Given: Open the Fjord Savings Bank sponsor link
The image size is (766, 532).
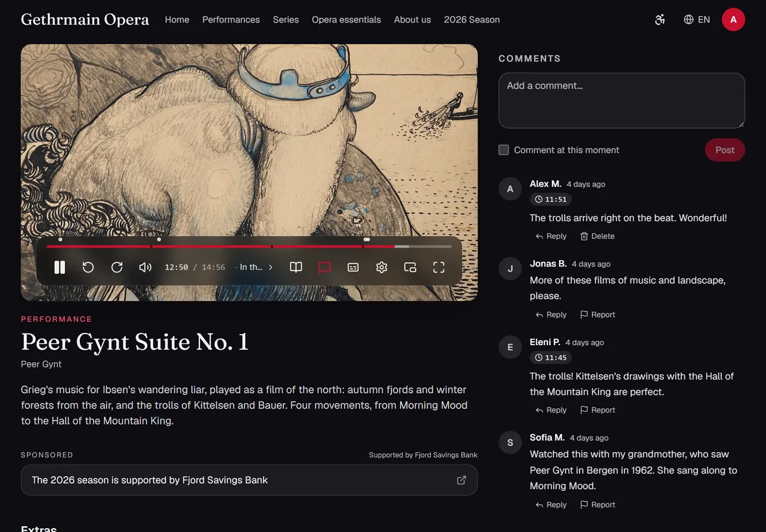Looking at the screenshot, I should click(249, 480).
